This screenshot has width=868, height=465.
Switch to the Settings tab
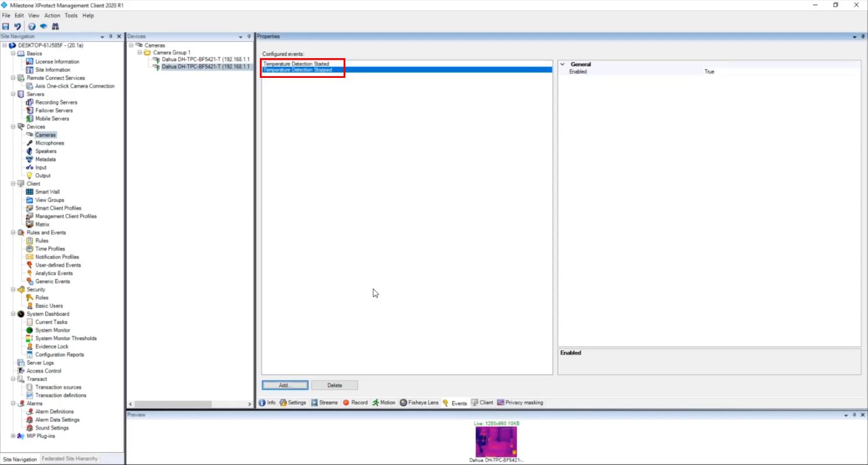coord(292,403)
